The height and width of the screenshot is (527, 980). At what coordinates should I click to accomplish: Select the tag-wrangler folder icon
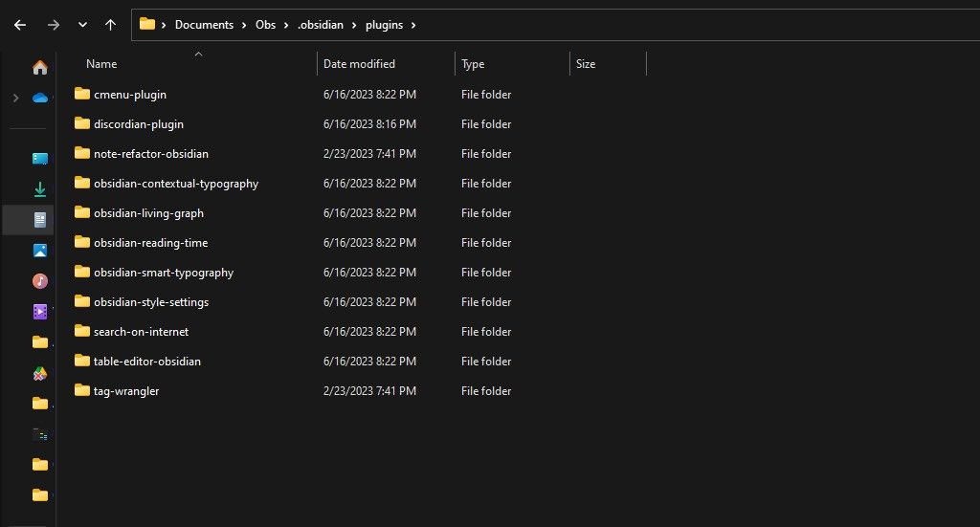pyautogui.click(x=82, y=390)
